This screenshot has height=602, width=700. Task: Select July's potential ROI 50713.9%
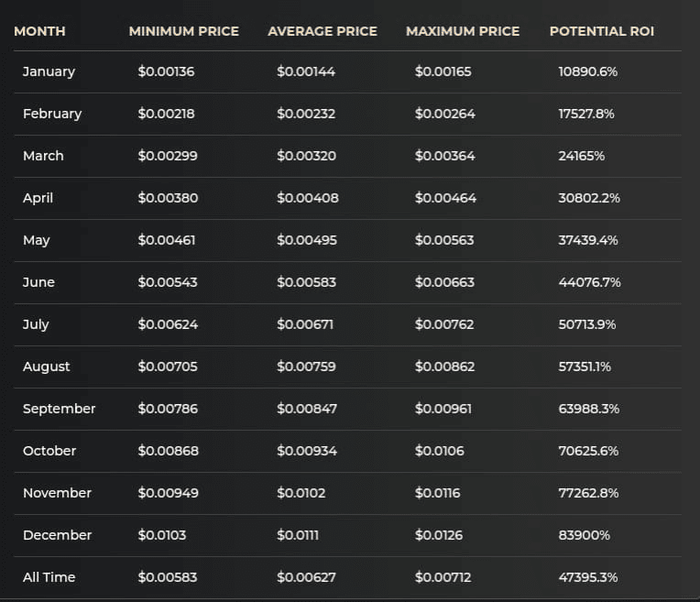tap(588, 324)
